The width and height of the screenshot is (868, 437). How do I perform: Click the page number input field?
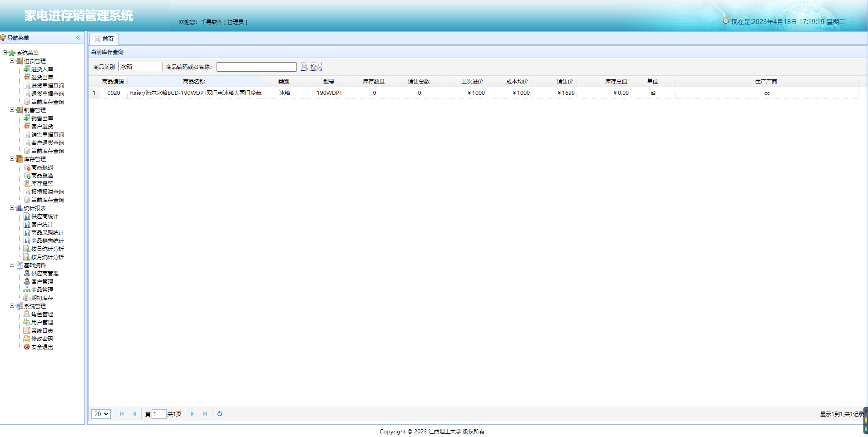click(x=159, y=414)
